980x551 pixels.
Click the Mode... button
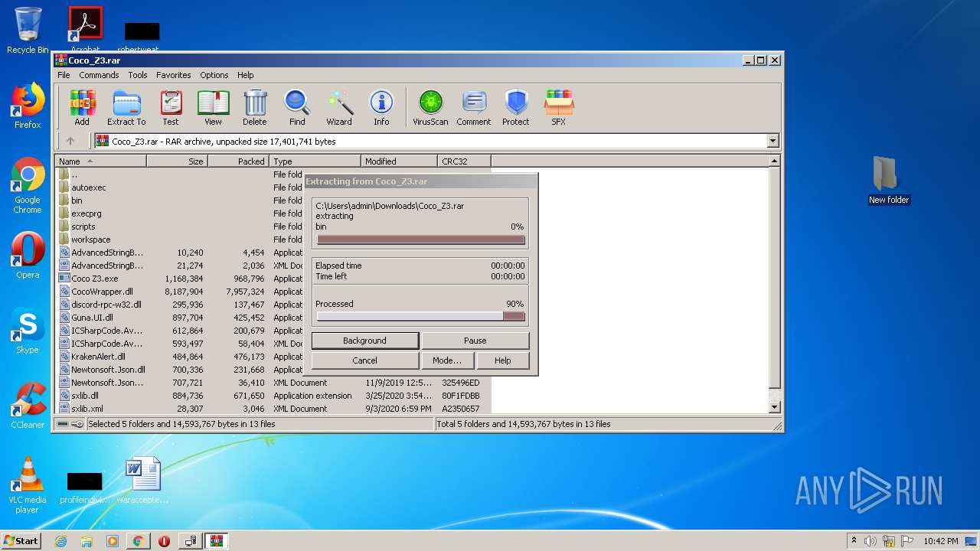[447, 360]
